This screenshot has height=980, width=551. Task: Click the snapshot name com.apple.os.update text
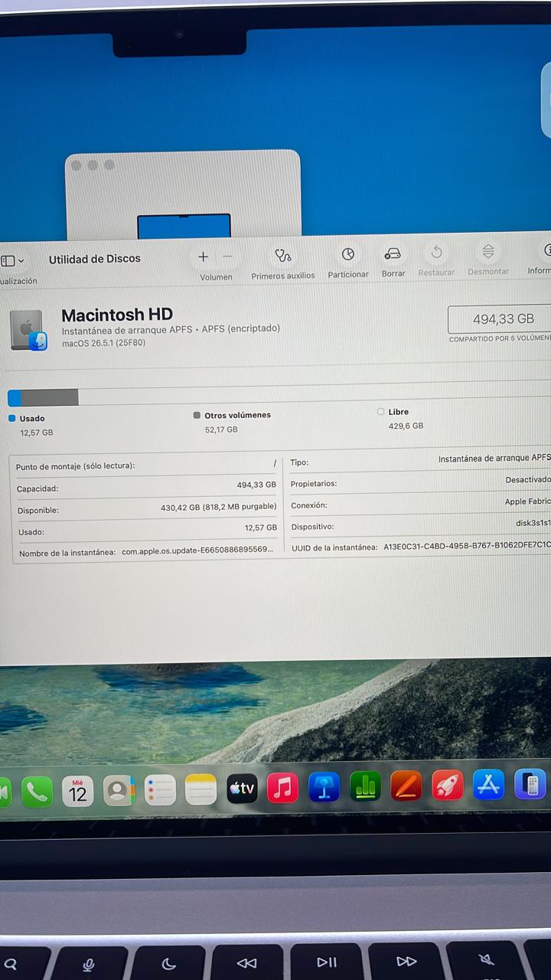pos(197,550)
